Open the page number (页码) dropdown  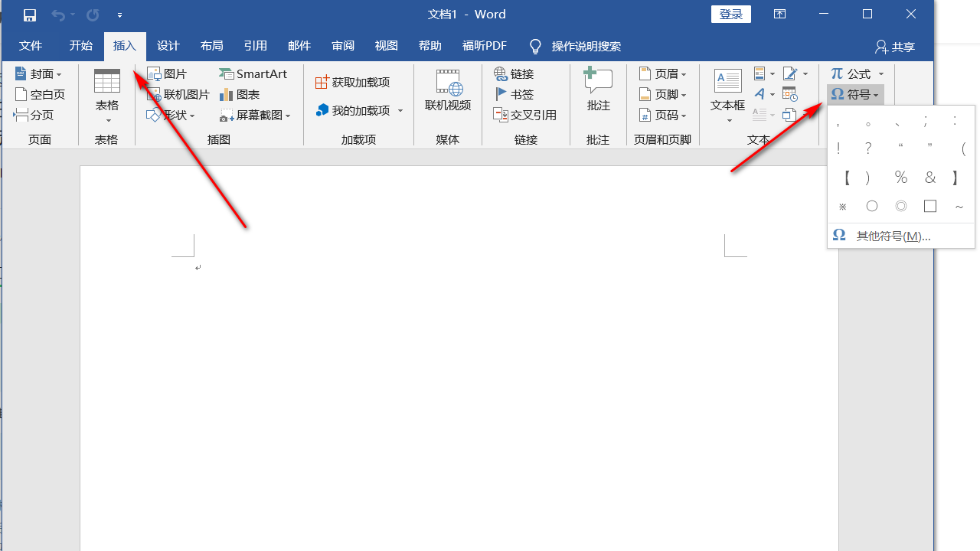coord(662,116)
